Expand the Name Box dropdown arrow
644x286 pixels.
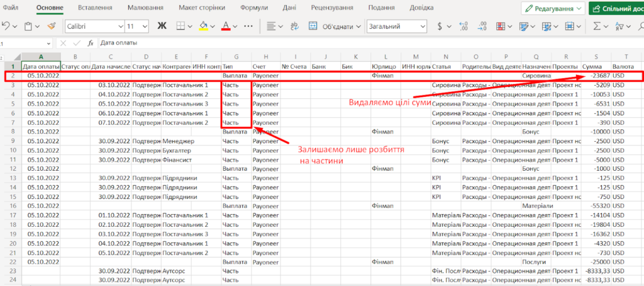49,43
